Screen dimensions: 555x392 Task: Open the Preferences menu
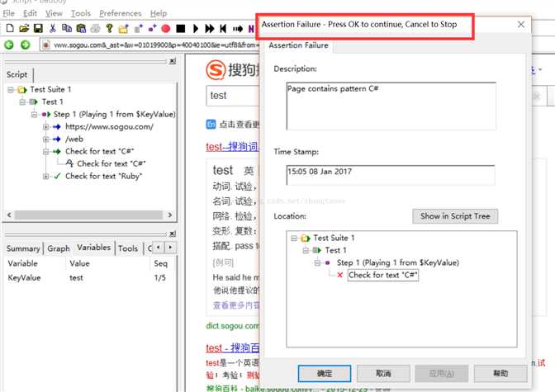click(121, 13)
